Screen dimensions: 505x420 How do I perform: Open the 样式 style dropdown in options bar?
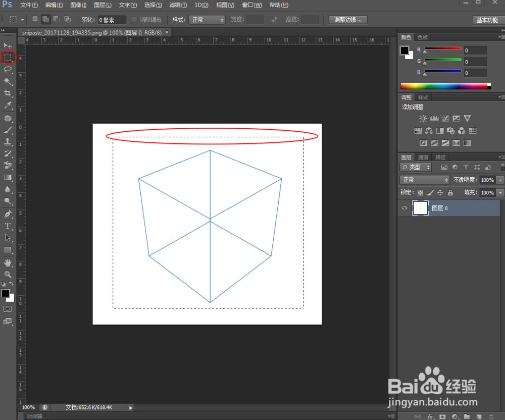pyautogui.click(x=207, y=20)
